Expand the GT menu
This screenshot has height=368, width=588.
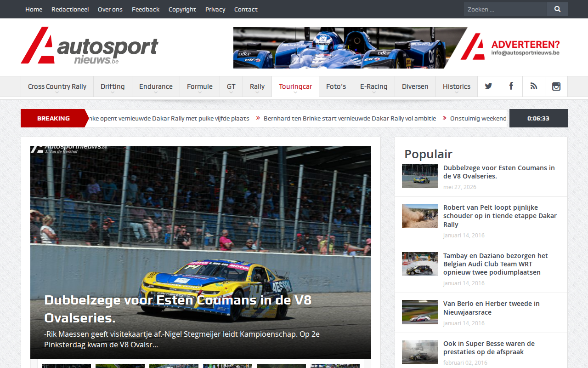coord(231,86)
